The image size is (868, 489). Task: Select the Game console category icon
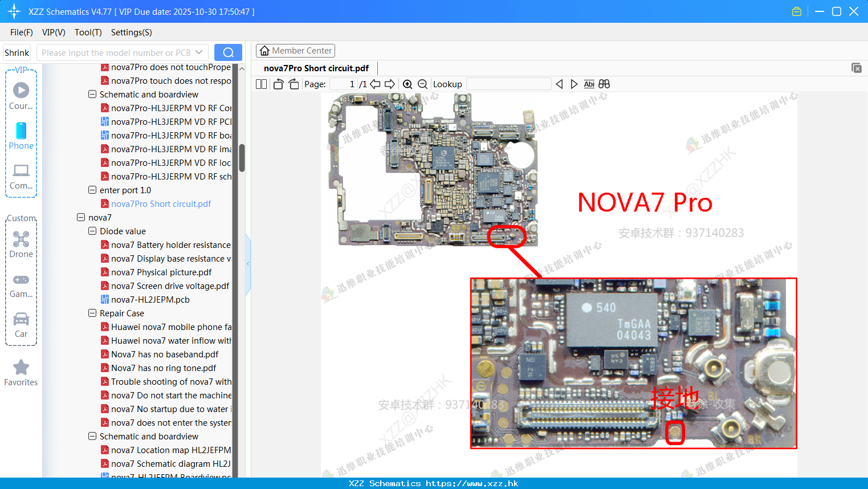point(21,286)
